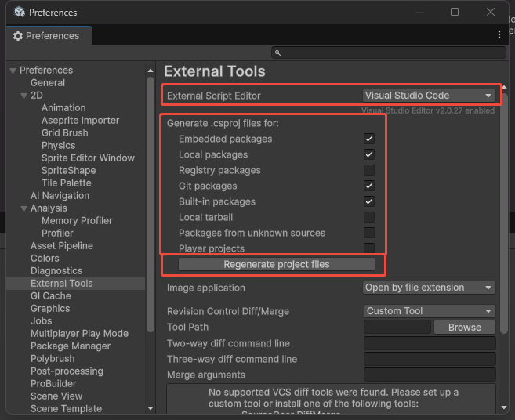Open External Script Editor dropdown

point(429,96)
